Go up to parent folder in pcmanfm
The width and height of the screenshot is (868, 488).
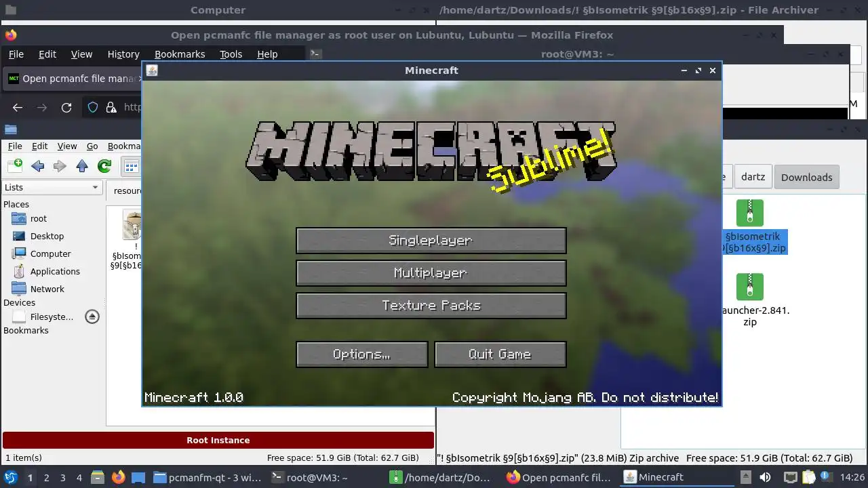[x=82, y=166]
